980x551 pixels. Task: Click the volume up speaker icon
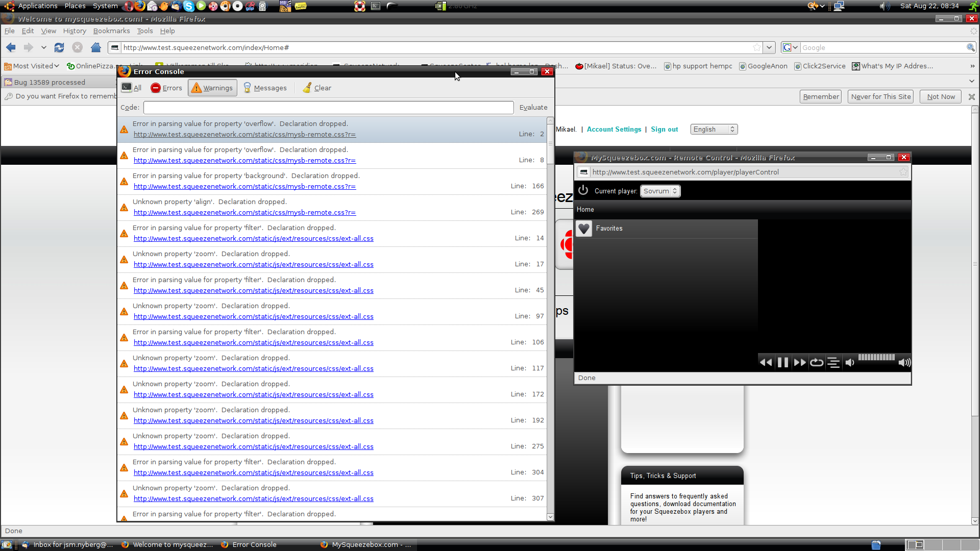point(904,363)
